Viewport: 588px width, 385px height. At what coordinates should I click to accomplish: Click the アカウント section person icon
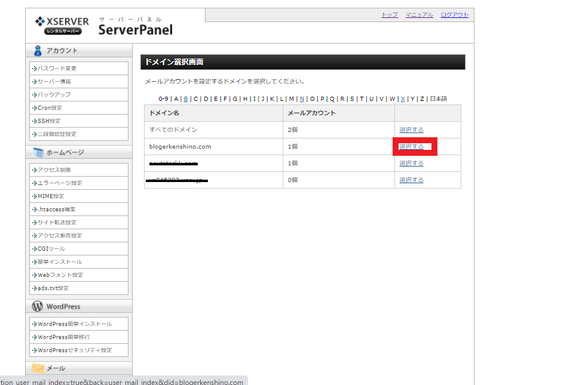tap(38, 51)
